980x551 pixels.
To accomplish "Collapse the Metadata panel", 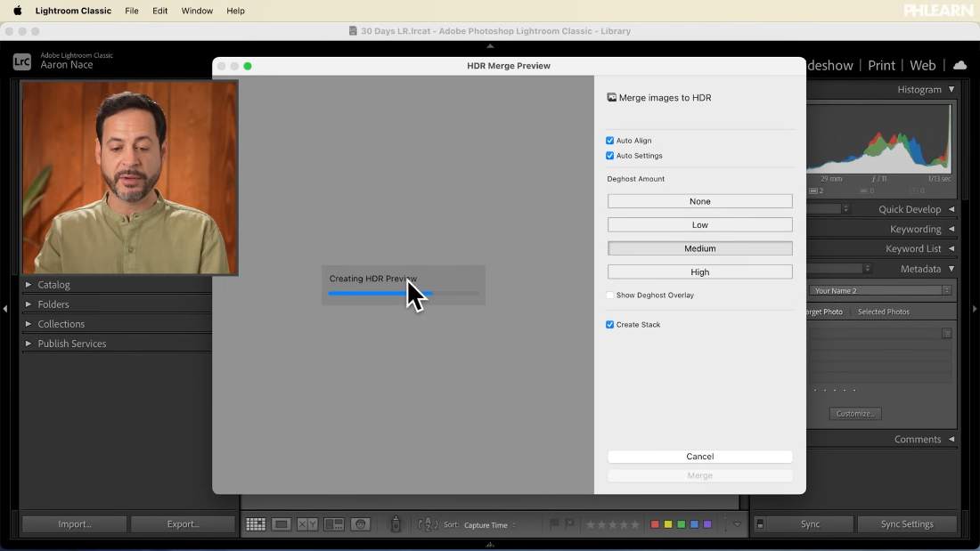I will [951, 269].
